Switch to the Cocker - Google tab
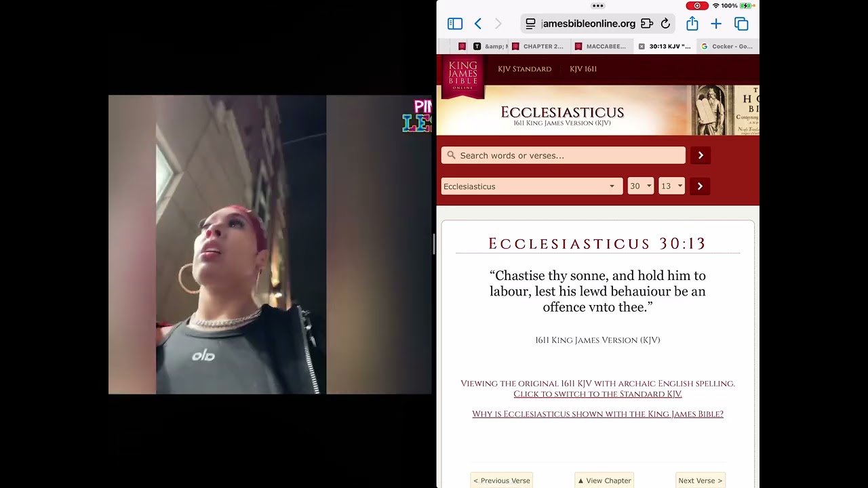The image size is (868, 488). 727,46
